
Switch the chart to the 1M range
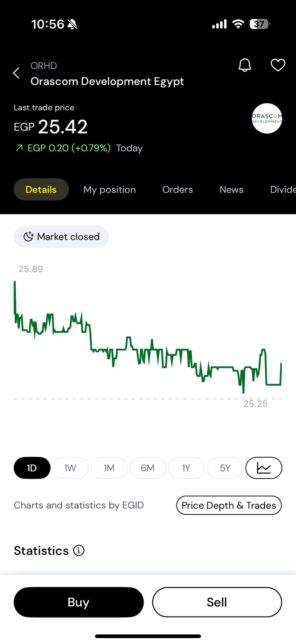click(x=109, y=468)
